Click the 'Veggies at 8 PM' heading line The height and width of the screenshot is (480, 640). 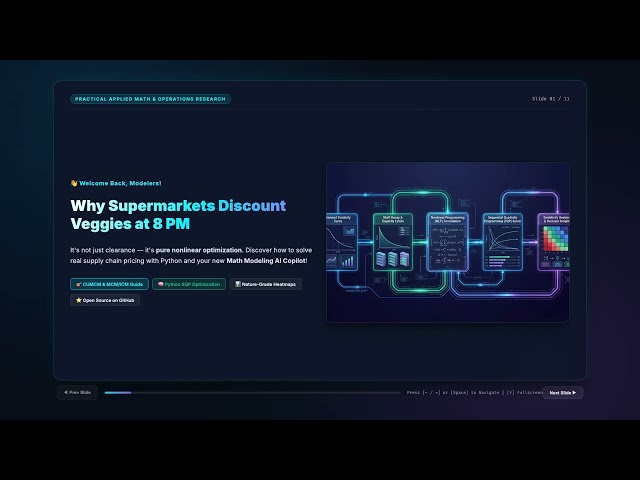pos(130,224)
